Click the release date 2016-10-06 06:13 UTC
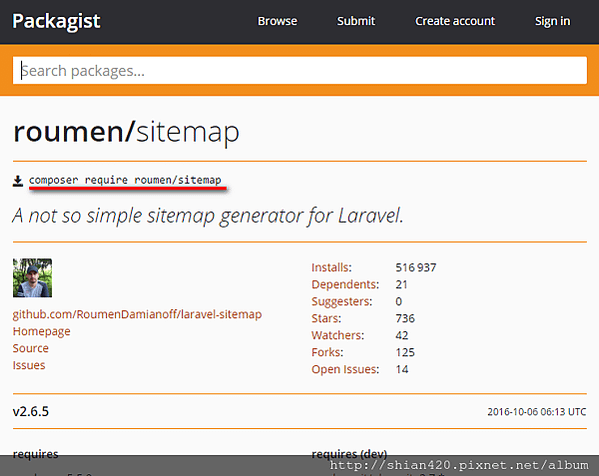The image size is (599, 476). click(537, 411)
